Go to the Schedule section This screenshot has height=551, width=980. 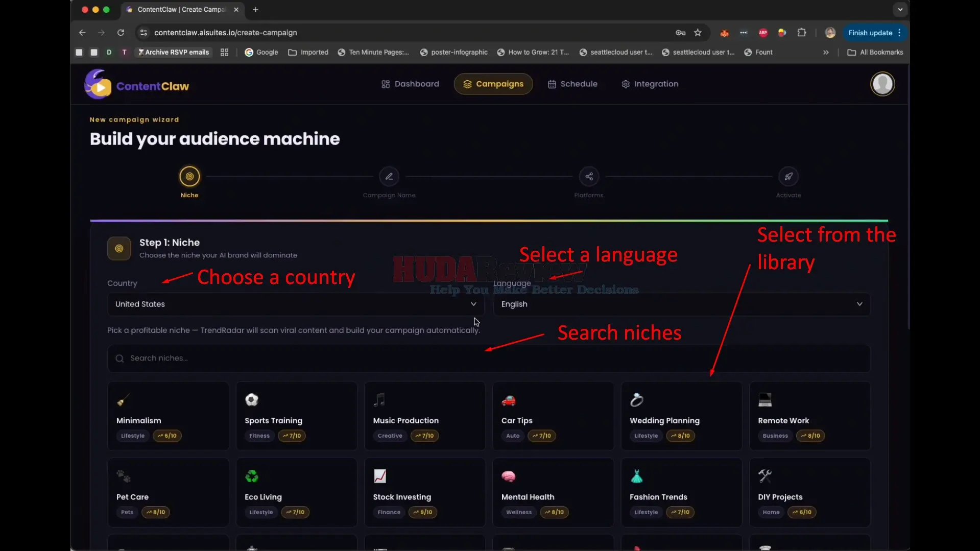[572, 84]
